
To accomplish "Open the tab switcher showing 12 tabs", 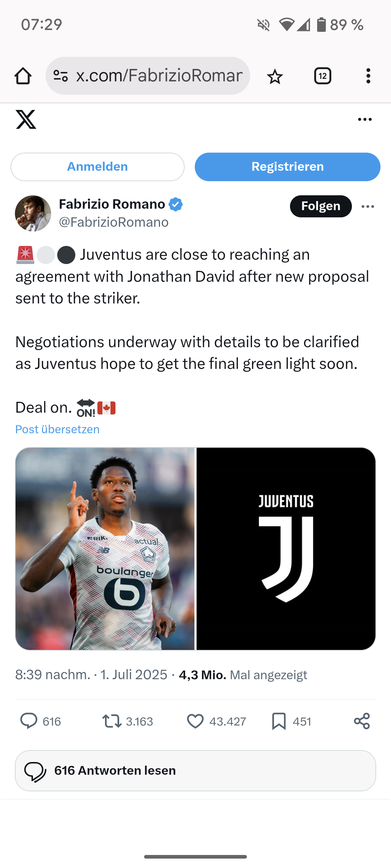I will click(323, 76).
